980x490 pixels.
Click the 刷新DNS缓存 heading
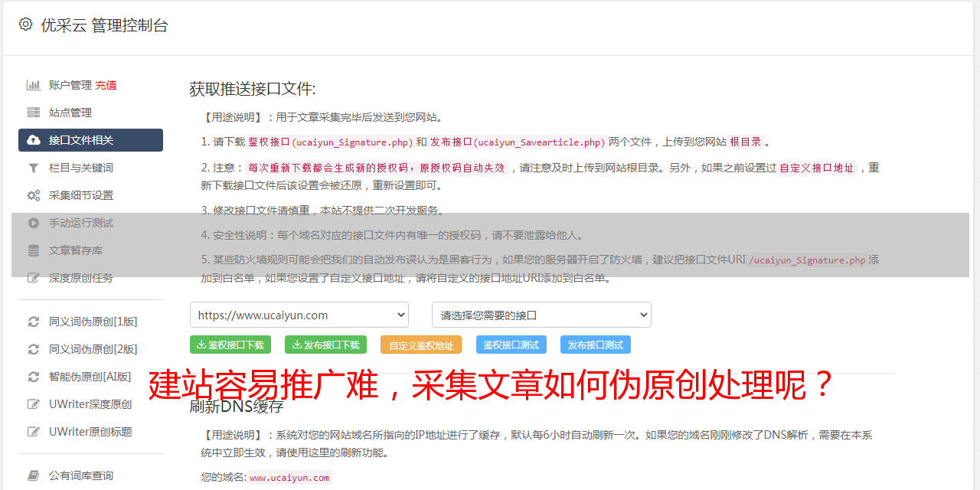[x=237, y=406]
